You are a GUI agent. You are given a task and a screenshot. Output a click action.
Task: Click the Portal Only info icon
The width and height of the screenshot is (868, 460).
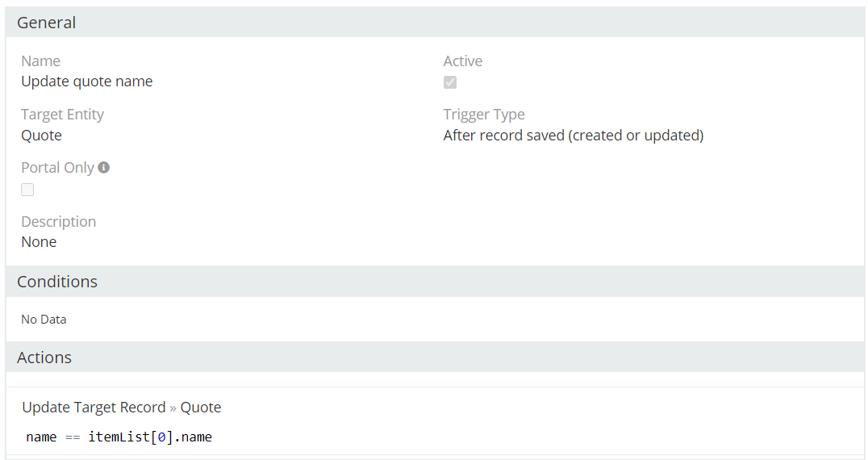(103, 168)
